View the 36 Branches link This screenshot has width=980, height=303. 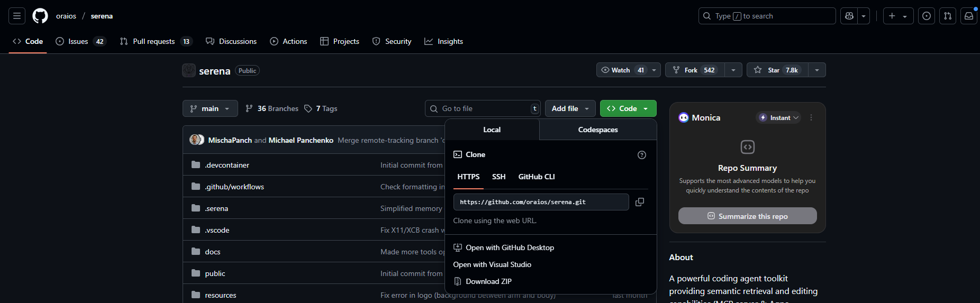pyautogui.click(x=272, y=108)
